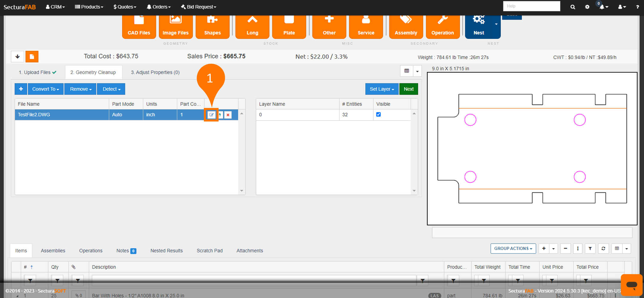The height and width of the screenshot is (298, 644).
Task: Click the down arrow collapse button
Action: point(17,57)
